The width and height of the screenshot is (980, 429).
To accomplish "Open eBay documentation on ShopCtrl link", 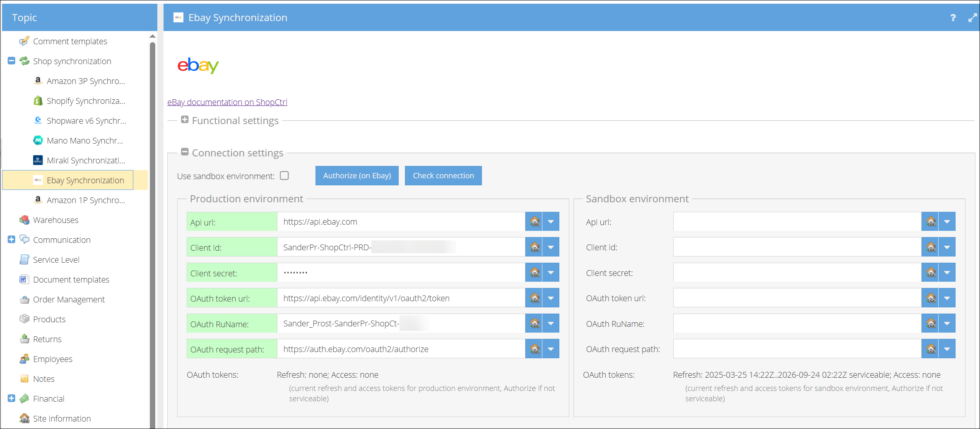I will (x=227, y=102).
